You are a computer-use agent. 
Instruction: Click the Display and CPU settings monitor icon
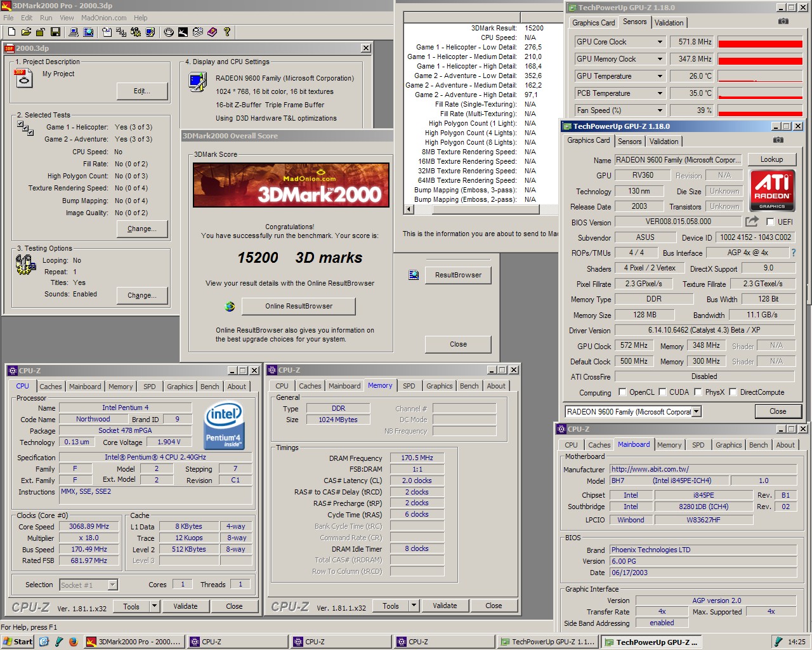coord(198,82)
